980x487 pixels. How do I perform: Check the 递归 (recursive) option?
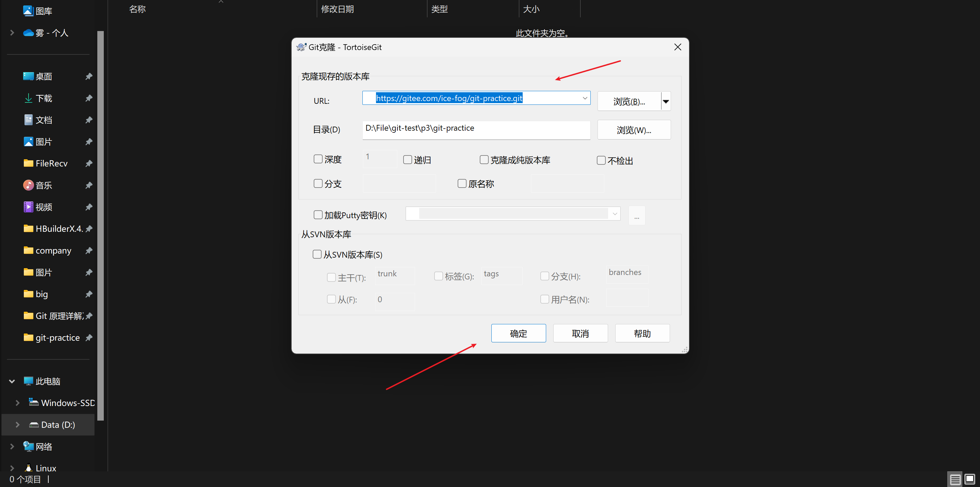pyautogui.click(x=407, y=160)
